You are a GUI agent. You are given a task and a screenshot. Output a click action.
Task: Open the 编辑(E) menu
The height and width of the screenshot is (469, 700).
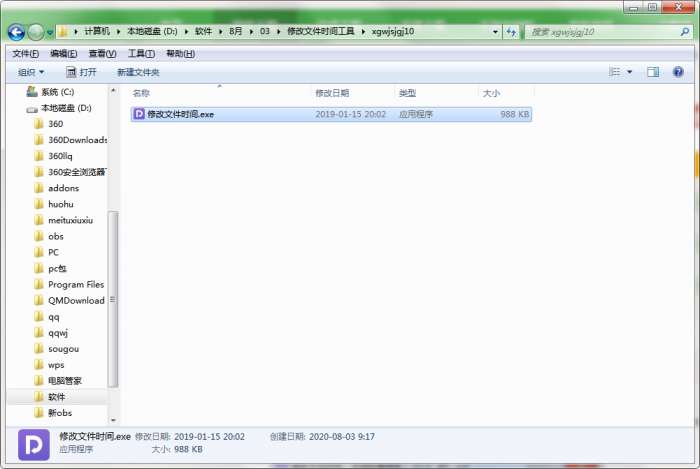point(63,54)
